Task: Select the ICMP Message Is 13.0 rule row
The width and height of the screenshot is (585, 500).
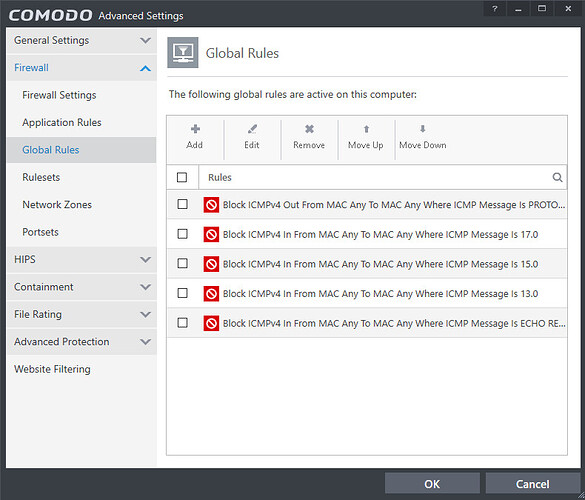Action: (367, 293)
